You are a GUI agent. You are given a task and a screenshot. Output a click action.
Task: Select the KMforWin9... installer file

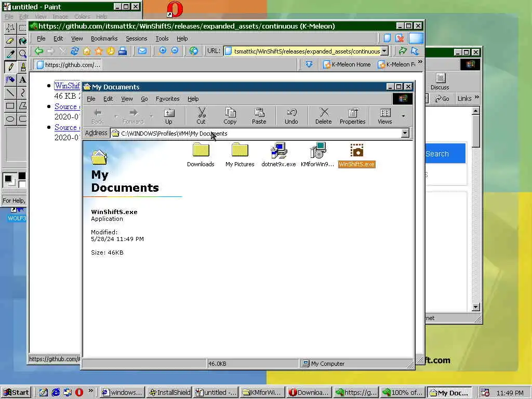point(317,155)
